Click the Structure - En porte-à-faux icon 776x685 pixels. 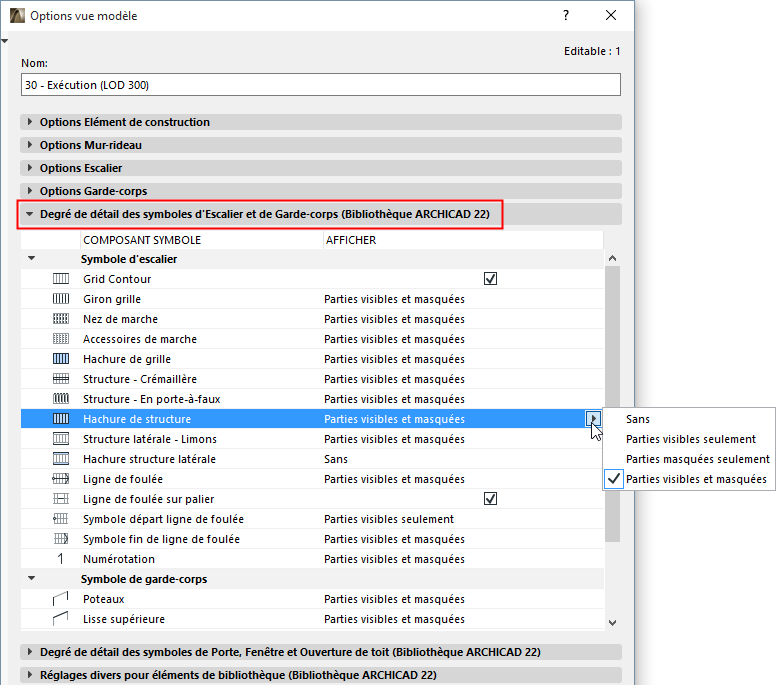pos(61,399)
